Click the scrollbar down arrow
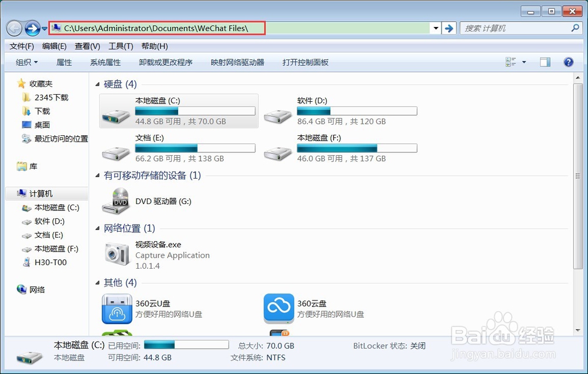 point(578,330)
